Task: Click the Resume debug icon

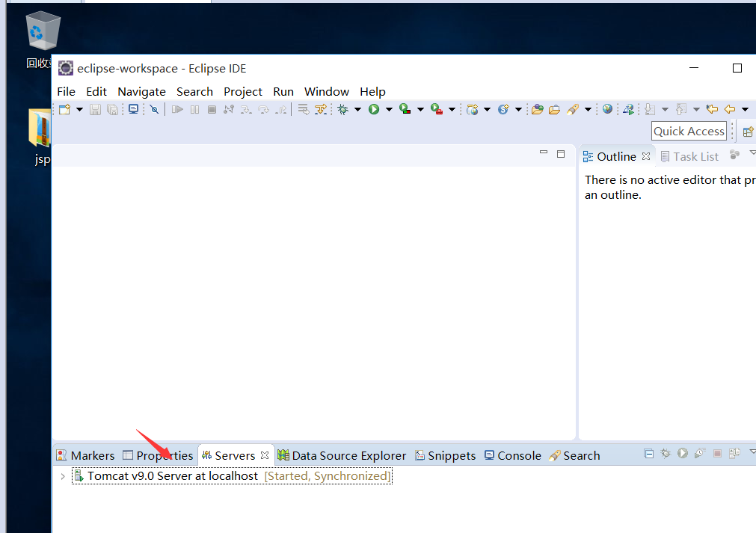Action: [177, 109]
